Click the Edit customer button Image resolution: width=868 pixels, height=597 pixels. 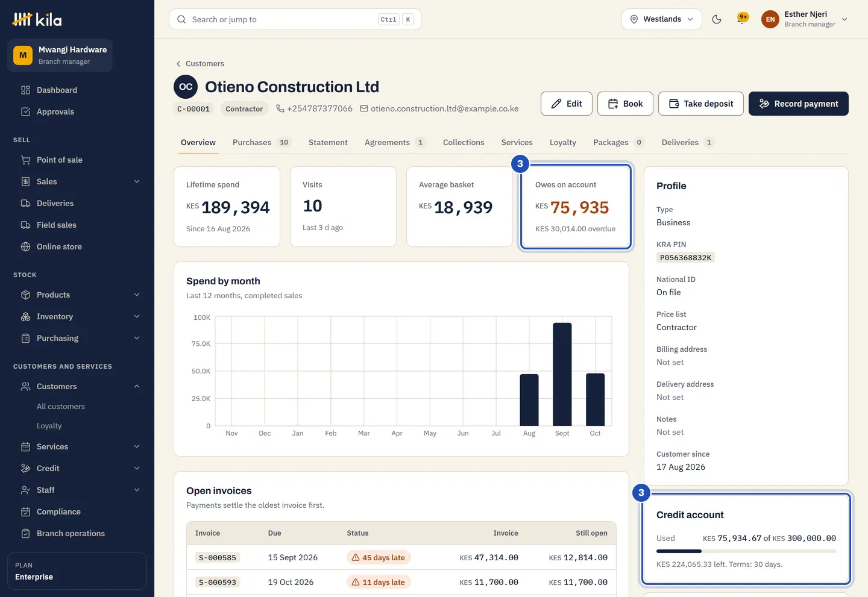click(567, 104)
